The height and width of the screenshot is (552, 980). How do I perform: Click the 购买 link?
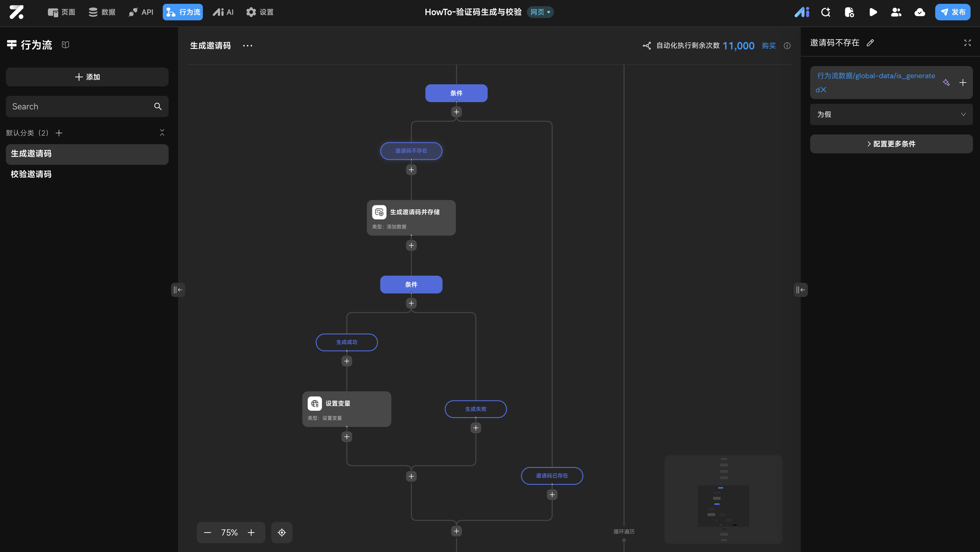click(769, 46)
